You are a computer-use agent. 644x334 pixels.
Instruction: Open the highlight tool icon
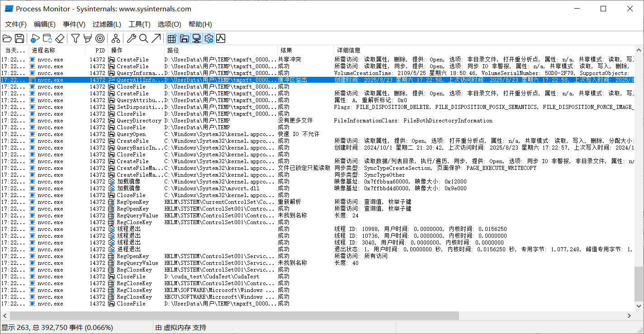(x=88, y=38)
